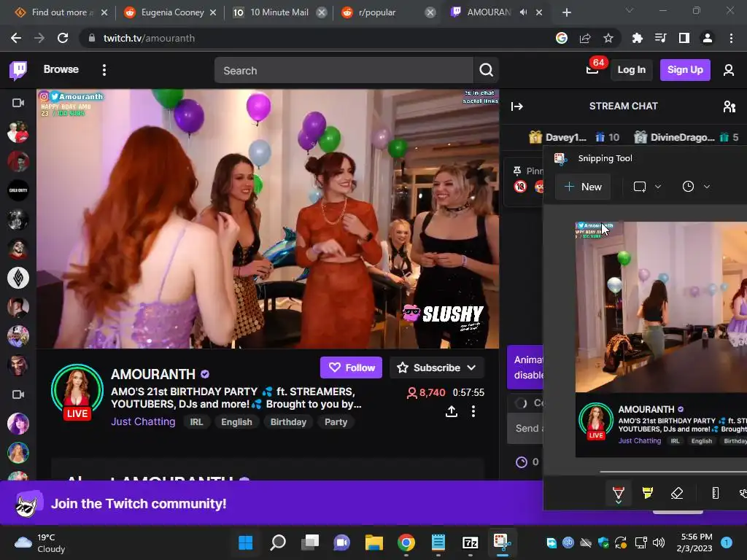Screen dimensions: 747x560
Task: Click the Sign Up button
Action: pos(685,70)
